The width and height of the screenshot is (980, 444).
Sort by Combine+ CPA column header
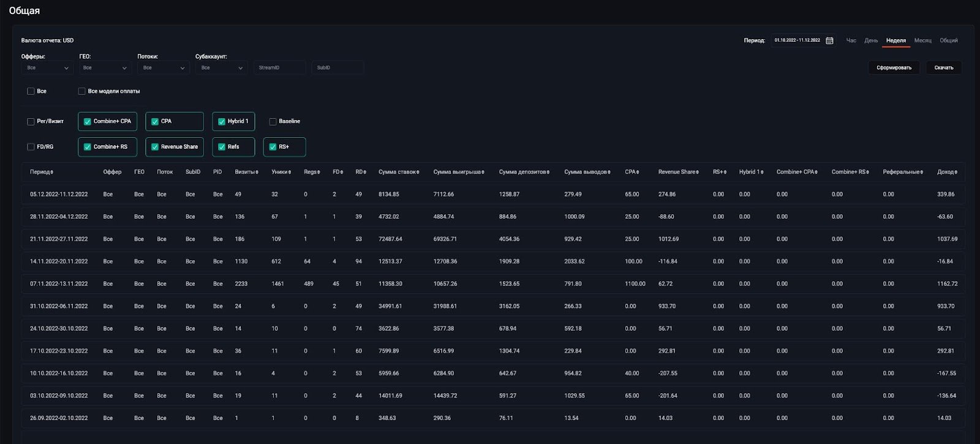tap(798, 172)
